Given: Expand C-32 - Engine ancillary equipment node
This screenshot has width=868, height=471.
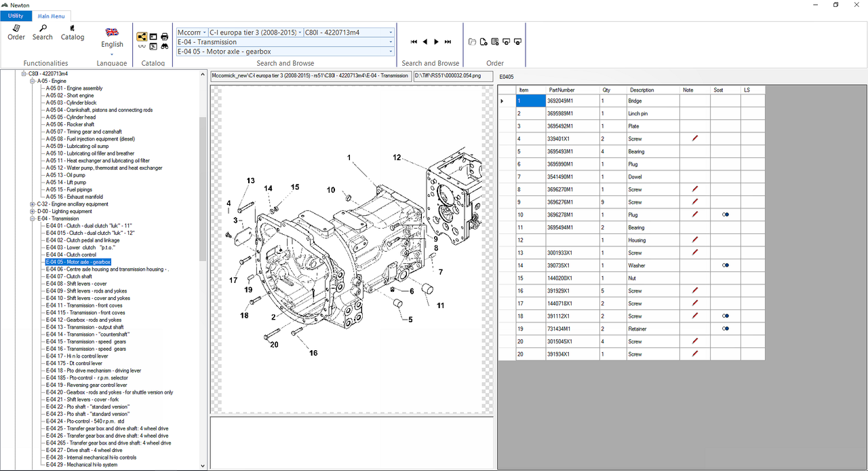Looking at the screenshot, I should pyautogui.click(x=33, y=204).
